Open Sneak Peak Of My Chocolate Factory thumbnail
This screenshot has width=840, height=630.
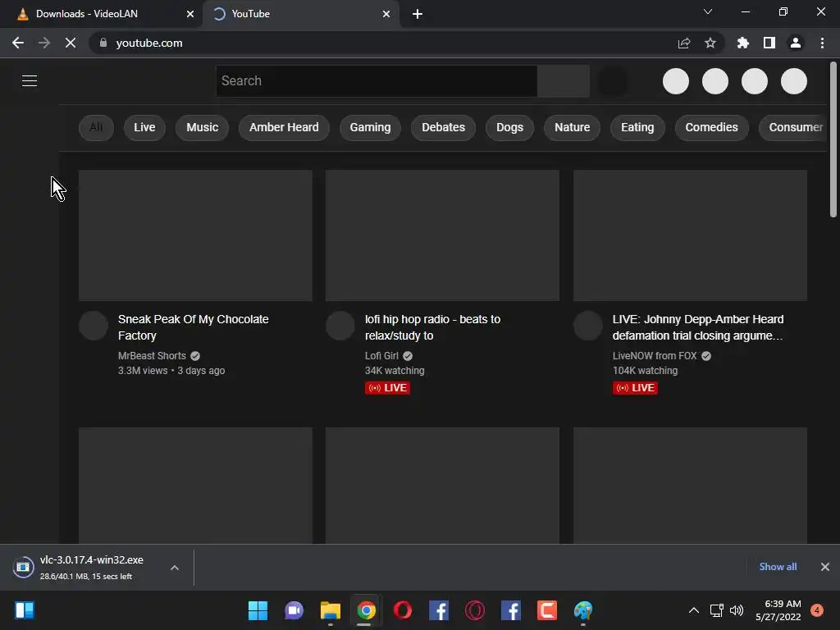195,235
